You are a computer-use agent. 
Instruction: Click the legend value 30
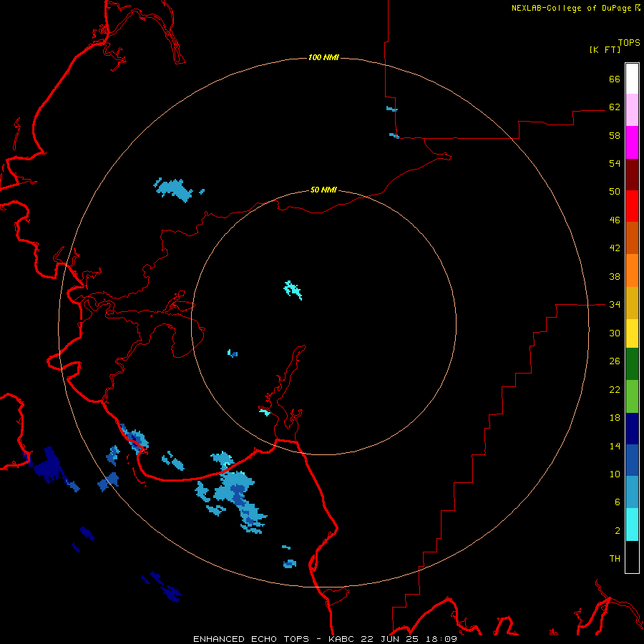click(x=615, y=333)
